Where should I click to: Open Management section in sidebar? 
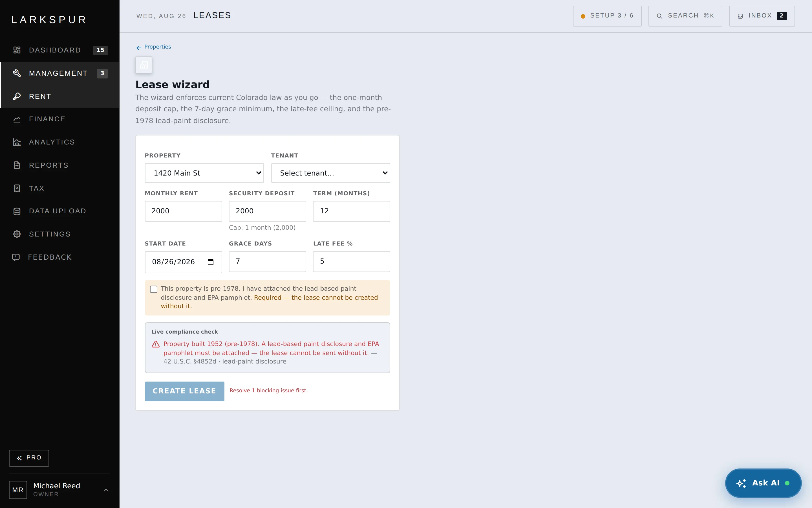coord(60,73)
